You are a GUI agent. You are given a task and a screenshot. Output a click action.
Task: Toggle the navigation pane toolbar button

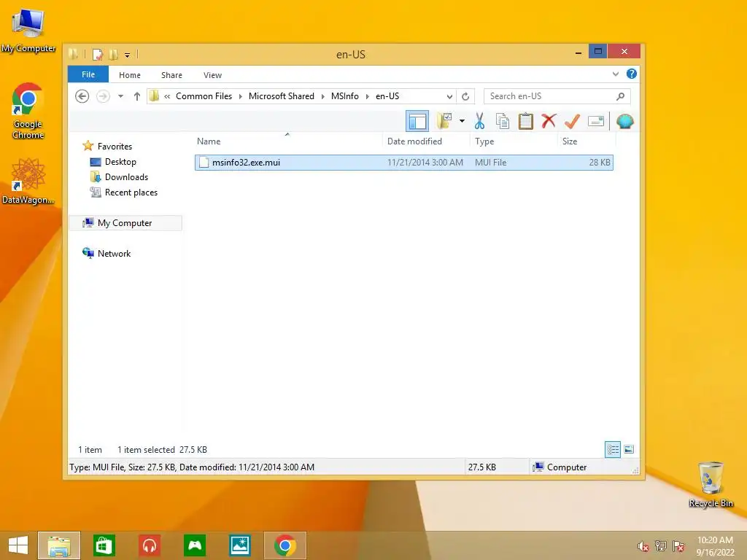click(417, 121)
